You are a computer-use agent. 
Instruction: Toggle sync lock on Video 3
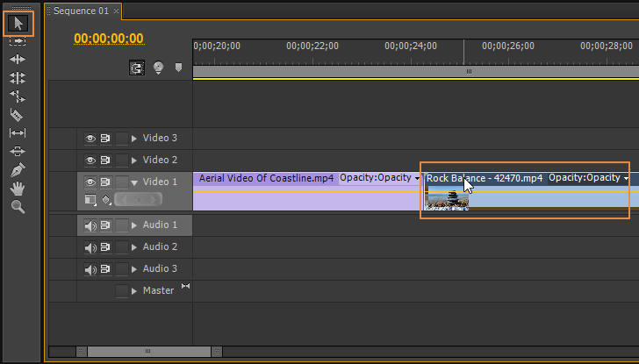click(105, 138)
